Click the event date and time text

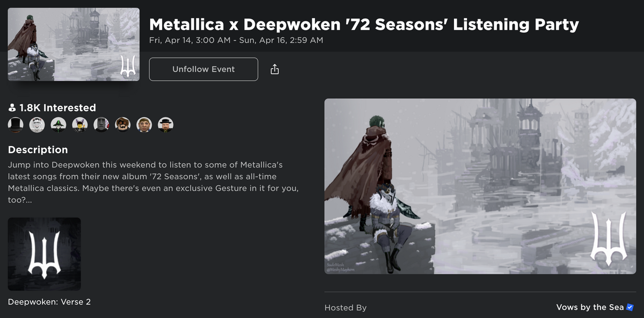[237, 40]
